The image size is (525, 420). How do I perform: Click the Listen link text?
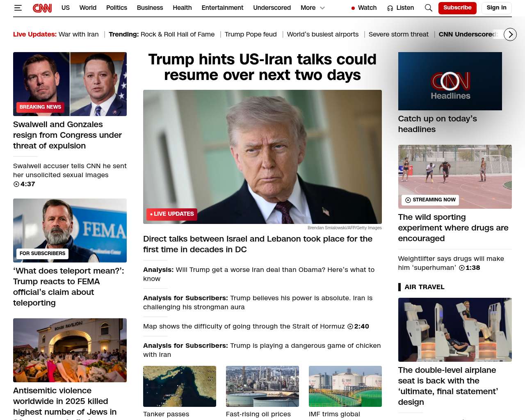pyautogui.click(x=405, y=8)
